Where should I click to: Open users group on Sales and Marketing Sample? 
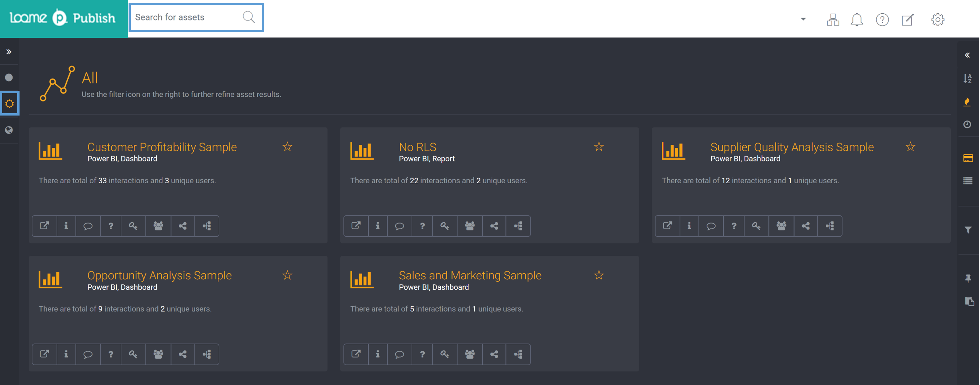(x=469, y=354)
